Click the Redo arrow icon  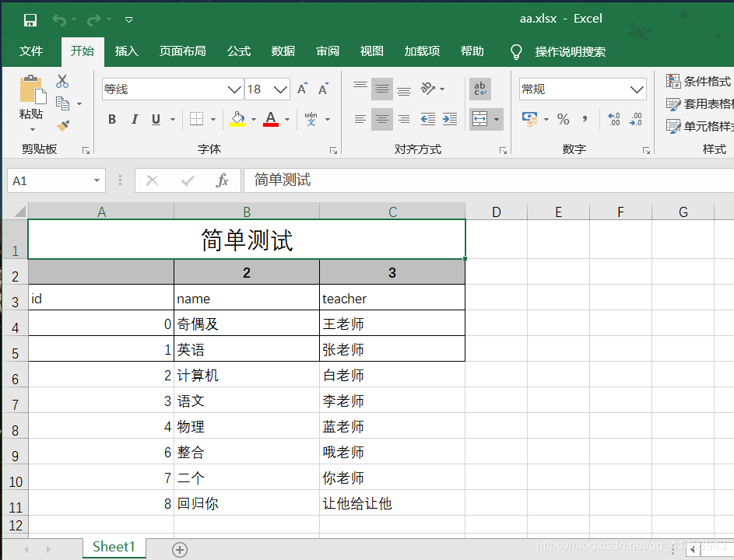pyautogui.click(x=93, y=19)
